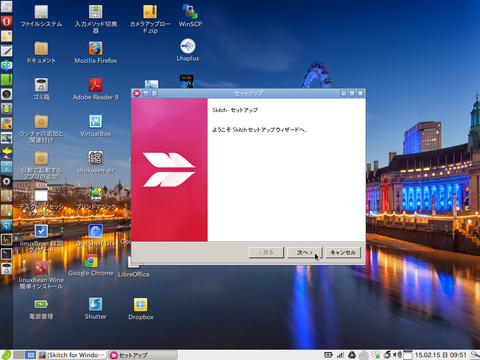This screenshot has width=480, height=360.
Task: Open the volume speaker tray icon
Action: point(397,355)
